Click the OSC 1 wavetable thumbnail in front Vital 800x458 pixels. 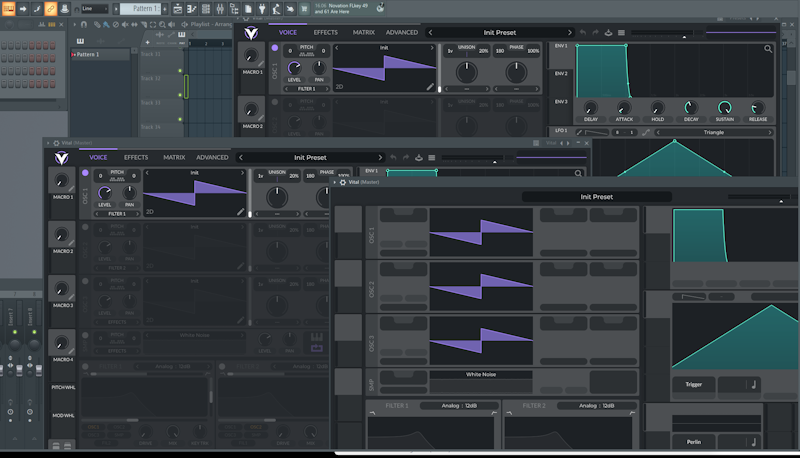[x=481, y=232]
